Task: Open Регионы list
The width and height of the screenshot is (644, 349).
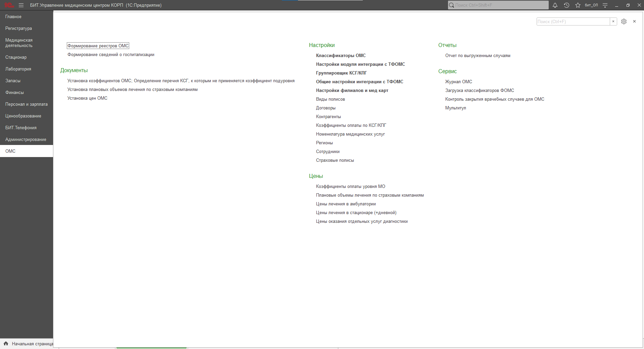Action: click(324, 143)
